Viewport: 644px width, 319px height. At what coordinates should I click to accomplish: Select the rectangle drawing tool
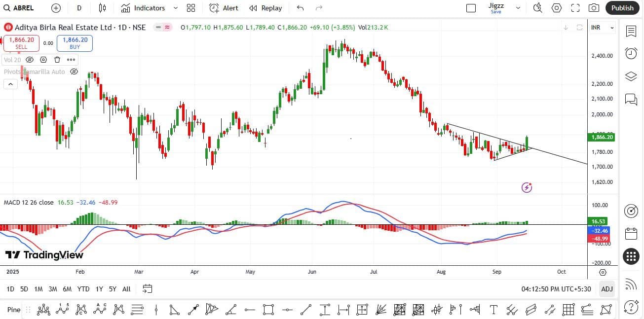click(268, 310)
